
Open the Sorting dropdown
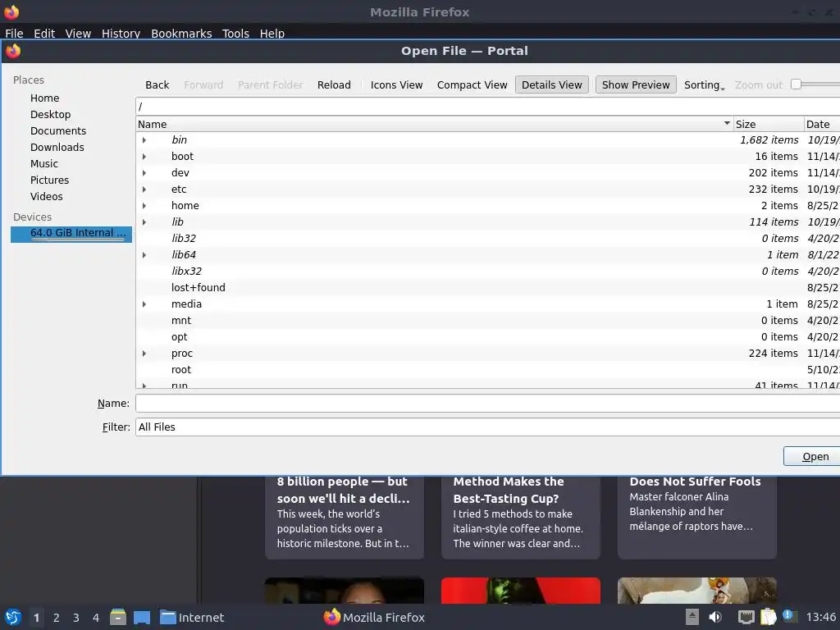(704, 84)
